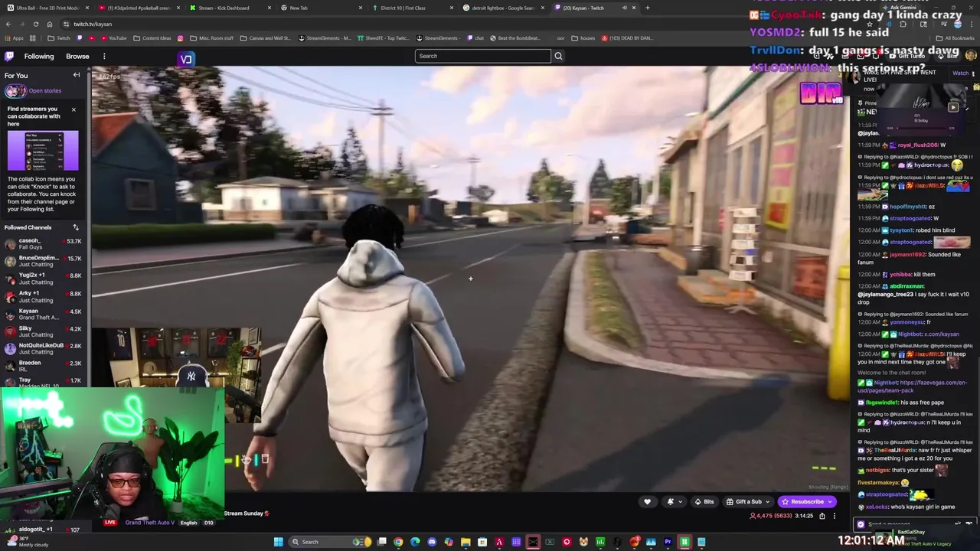Open the Apps bookmarks shortcut
The image size is (980, 551).
pyautogui.click(x=15, y=38)
